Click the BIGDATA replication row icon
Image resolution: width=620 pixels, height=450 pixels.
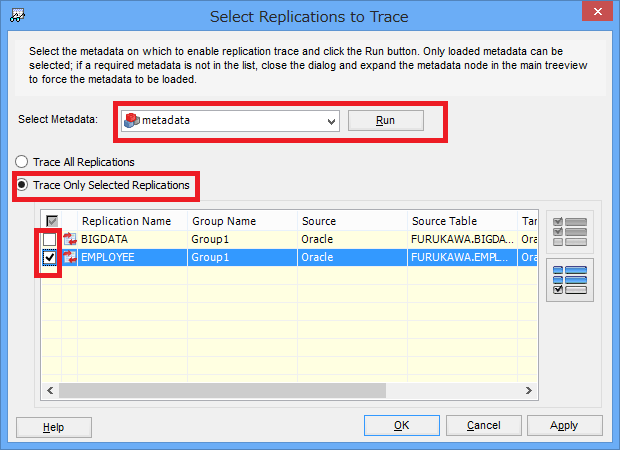pyautogui.click(x=70, y=240)
